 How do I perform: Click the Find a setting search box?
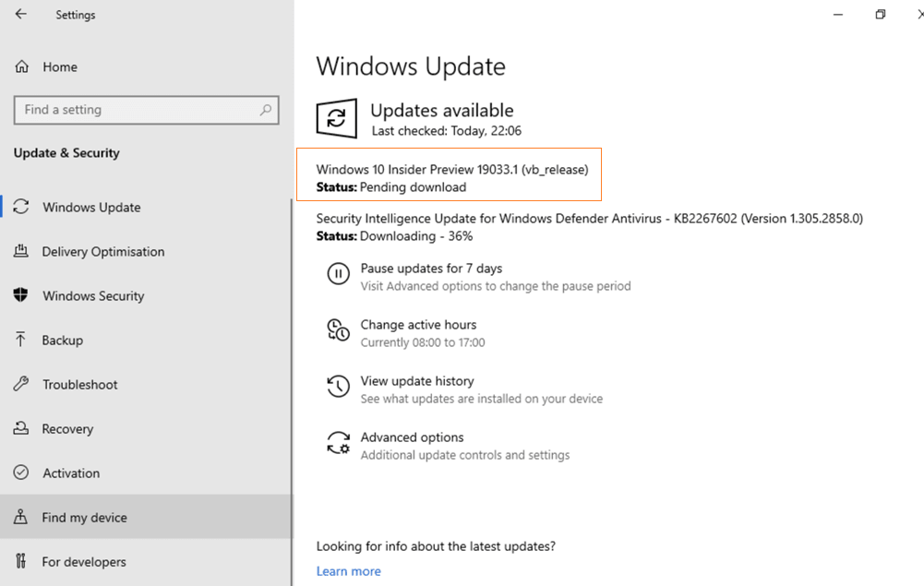(146, 110)
